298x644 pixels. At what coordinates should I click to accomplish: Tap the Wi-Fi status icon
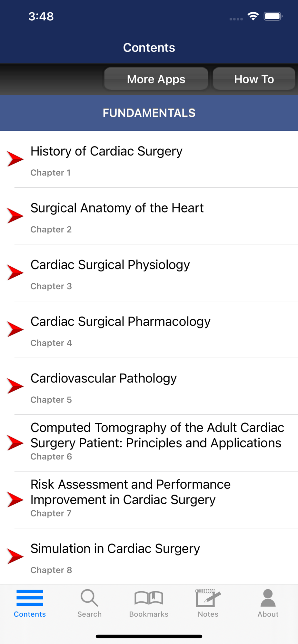click(253, 16)
